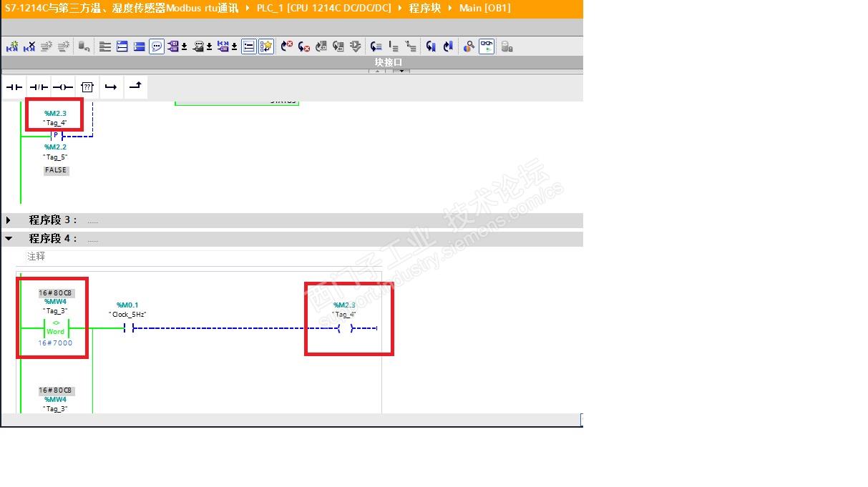Click the Tag_5 %M2.2 label
This screenshot has width=868, height=487.
coord(56,152)
